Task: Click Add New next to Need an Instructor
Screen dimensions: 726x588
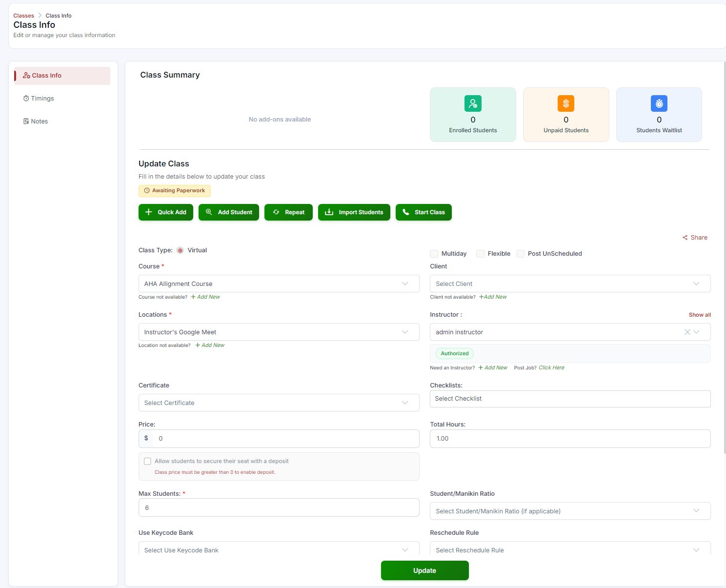Action: click(493, 367)
